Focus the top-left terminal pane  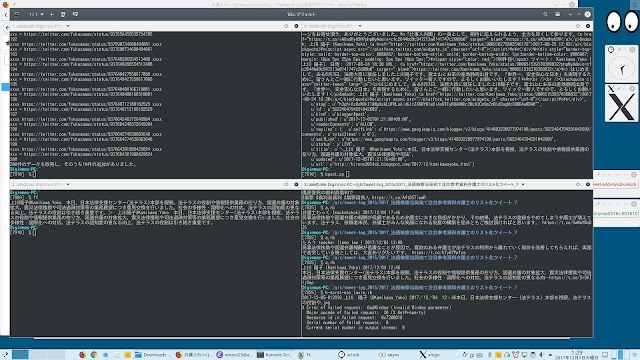(155, 104)
